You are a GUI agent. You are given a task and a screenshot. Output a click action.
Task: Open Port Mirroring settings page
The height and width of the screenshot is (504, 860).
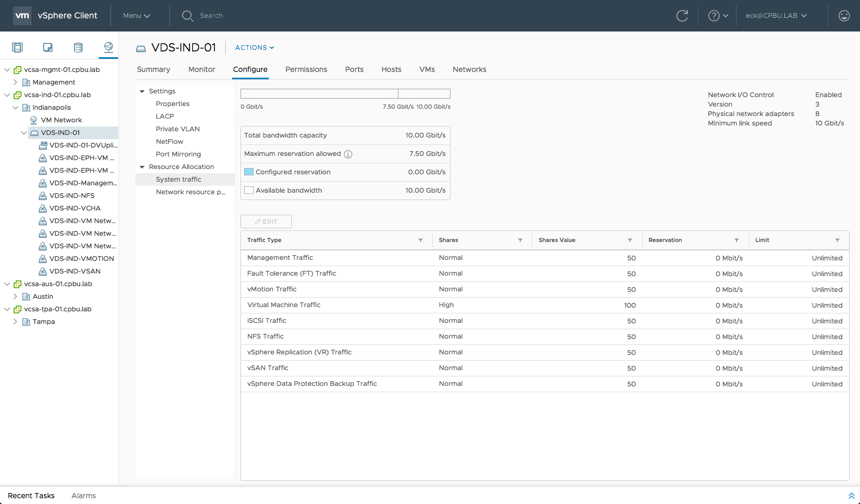pos(179,154)
